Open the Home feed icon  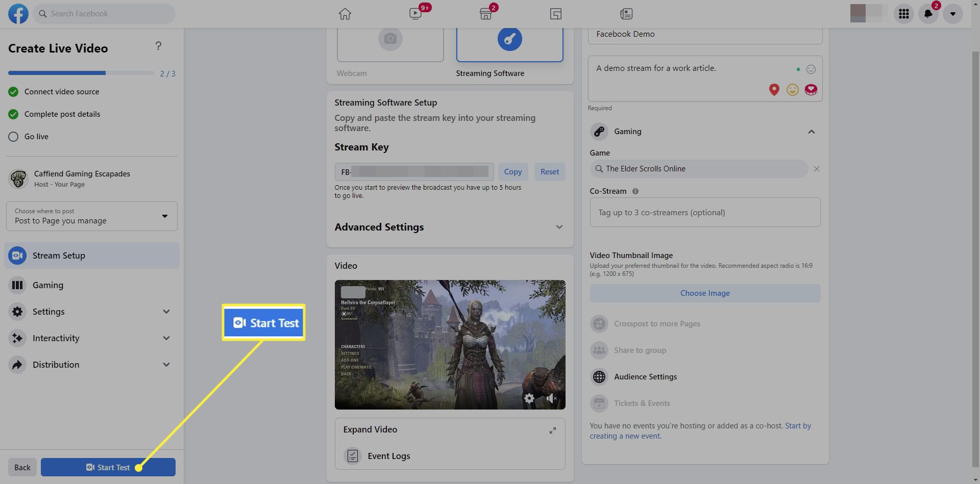coord(345,14)
